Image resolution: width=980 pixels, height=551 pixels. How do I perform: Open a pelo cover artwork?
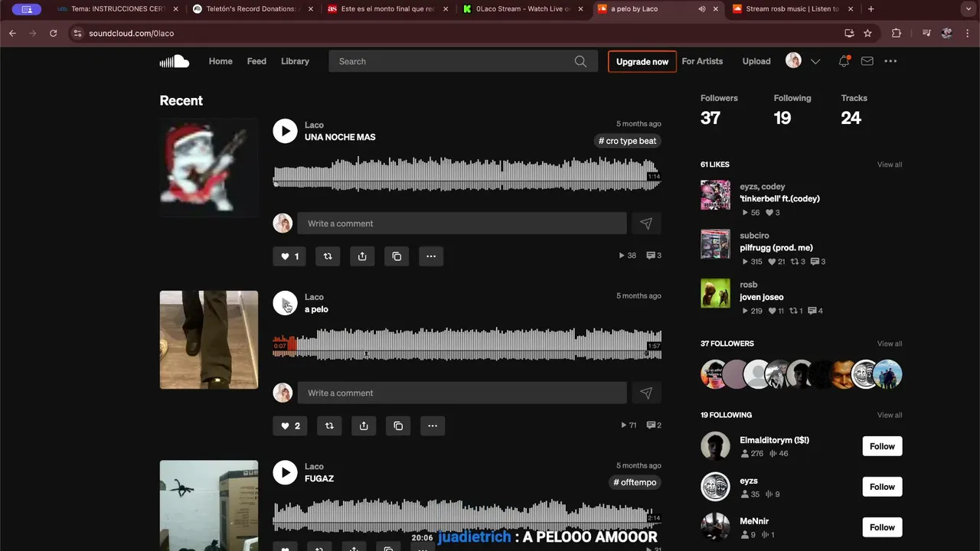tap(208, 340)
